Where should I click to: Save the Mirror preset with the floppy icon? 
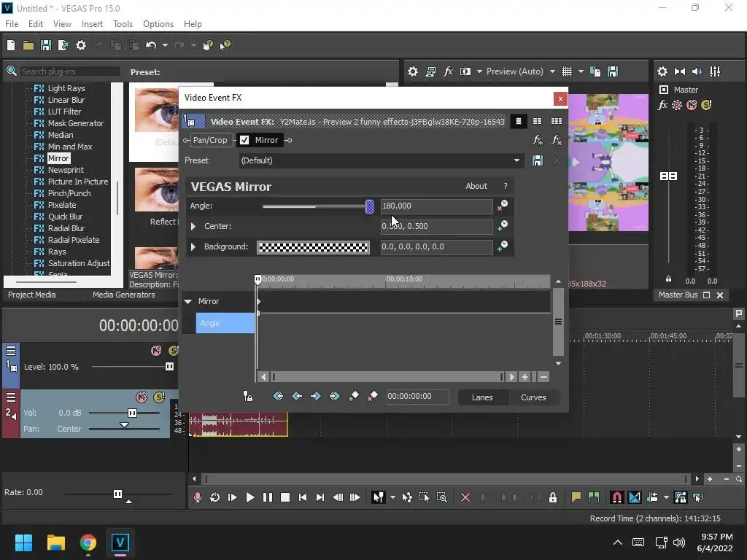coord(538,160)
